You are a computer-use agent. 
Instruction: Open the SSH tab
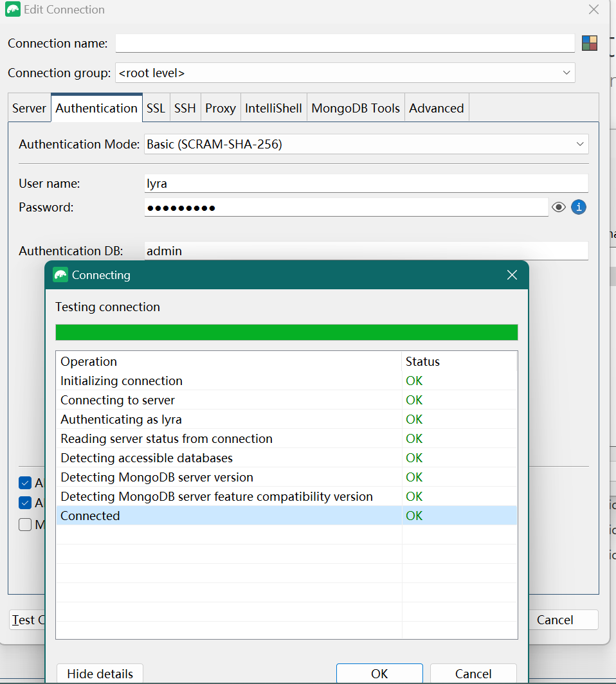point(185,108)
